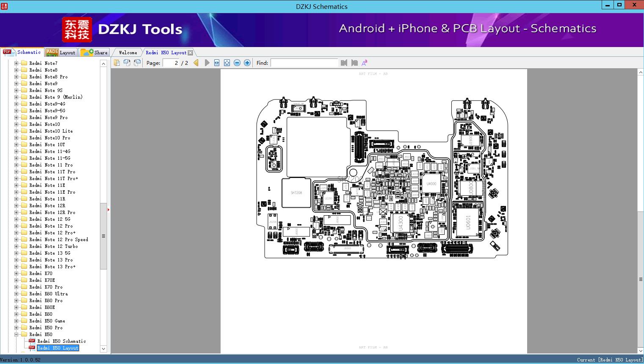Zoom in with the plus icon
Viewport: 644px width, 364px height.
[247, 63]
